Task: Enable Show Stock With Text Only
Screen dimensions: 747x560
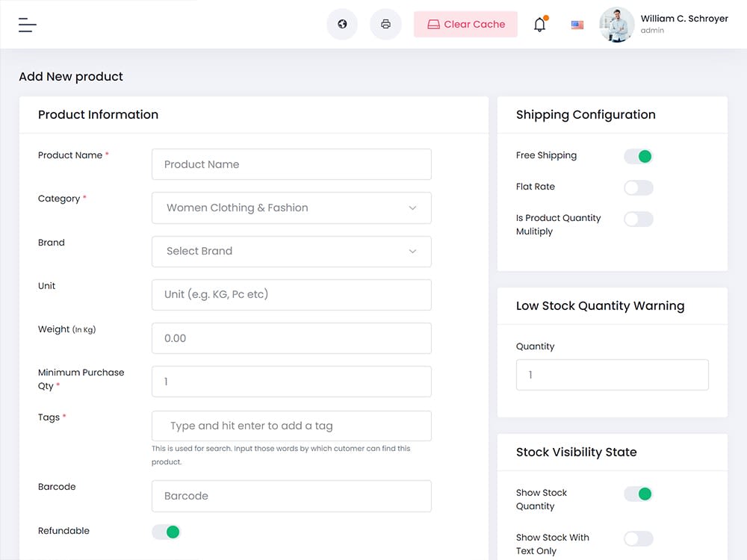Action: click(x=638, y=538)
